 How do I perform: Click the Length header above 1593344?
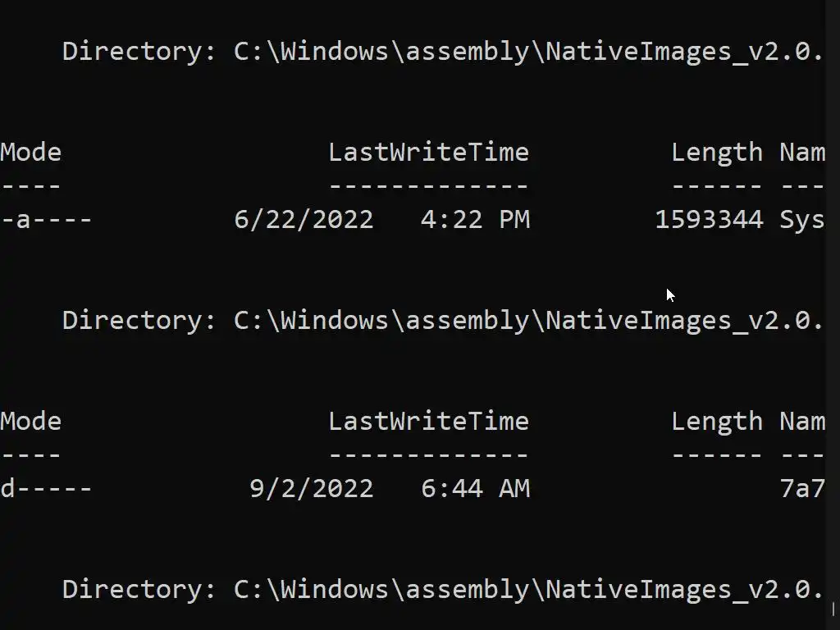(717, 152)
